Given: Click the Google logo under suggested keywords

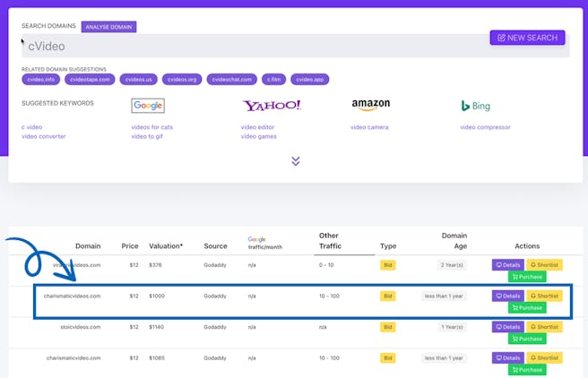Looking at the screenshot, I should coord(148,106).
